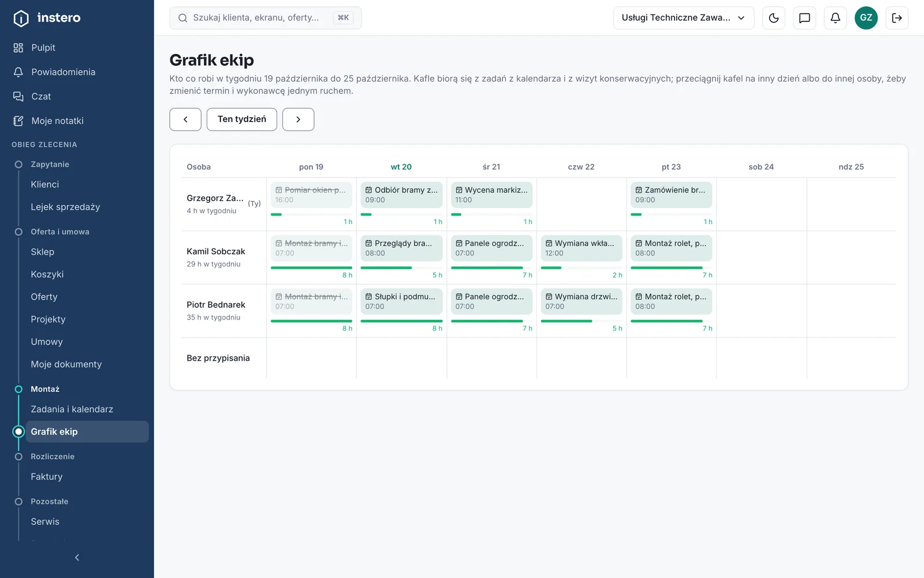Select Grafik ekip menu item
The image size is (924, 578).
[x=87, y=432]
